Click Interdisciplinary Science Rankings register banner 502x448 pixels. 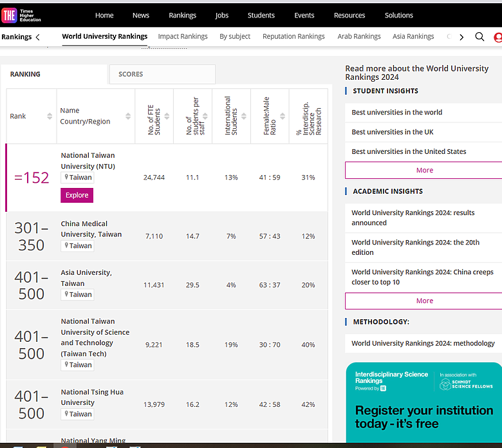pyautogui.click(x=424, y=402)
